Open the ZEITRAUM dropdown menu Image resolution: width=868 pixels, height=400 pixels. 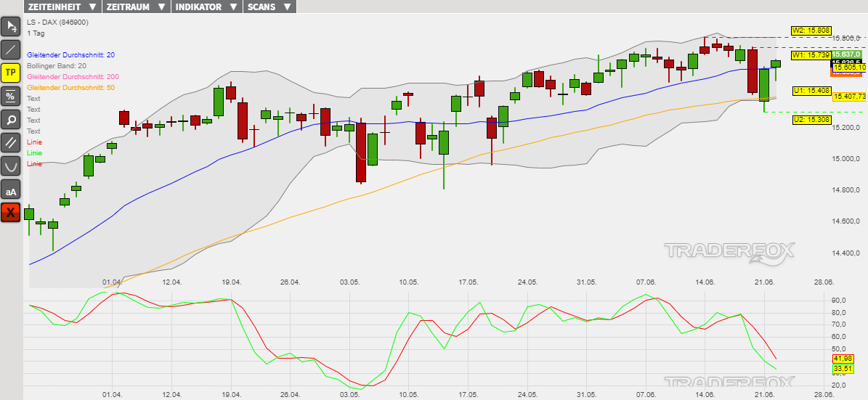pyautogui.click(x=136, y=7)
